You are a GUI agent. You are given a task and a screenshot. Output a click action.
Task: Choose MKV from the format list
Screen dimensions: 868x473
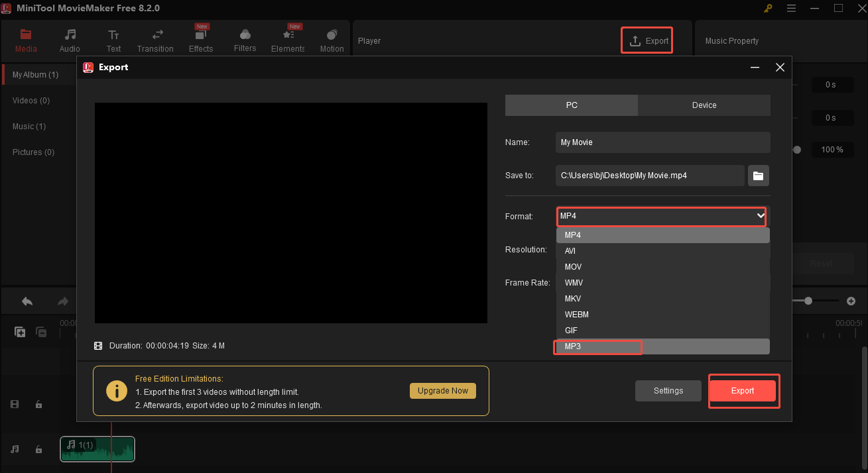(x=662, y=299)
